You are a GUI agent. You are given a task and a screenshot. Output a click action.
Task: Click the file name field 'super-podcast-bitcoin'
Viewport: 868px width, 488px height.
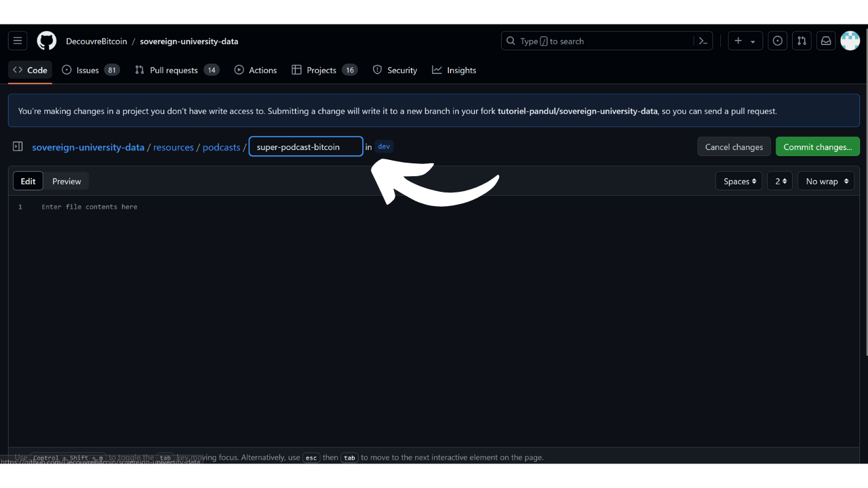point(306,146)
